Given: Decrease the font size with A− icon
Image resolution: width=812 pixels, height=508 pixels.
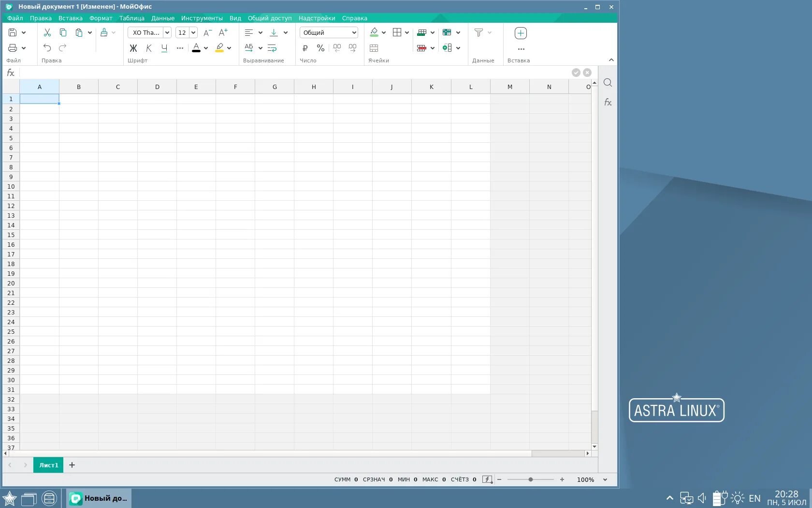Looking at the screenshot, I should pos(207,32).
